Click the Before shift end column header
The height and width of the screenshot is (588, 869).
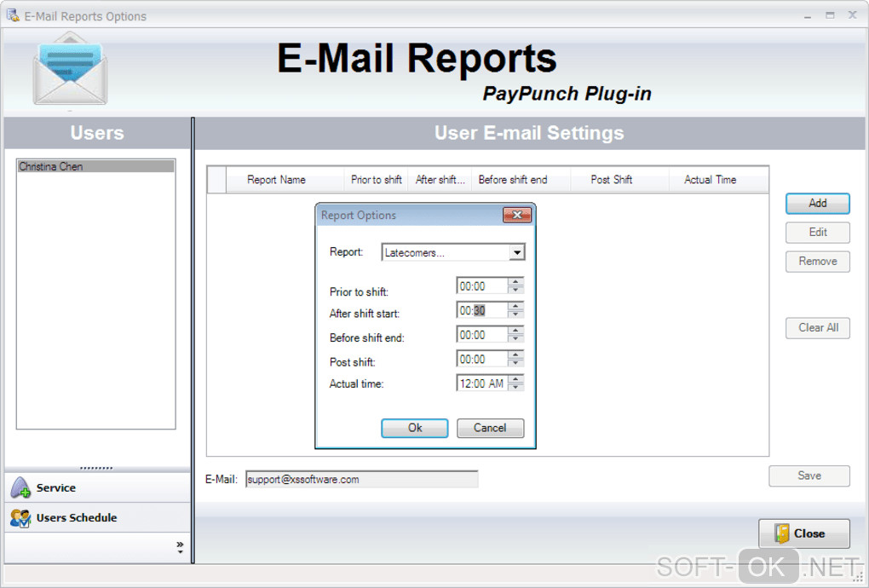click(x=521, y=180)
